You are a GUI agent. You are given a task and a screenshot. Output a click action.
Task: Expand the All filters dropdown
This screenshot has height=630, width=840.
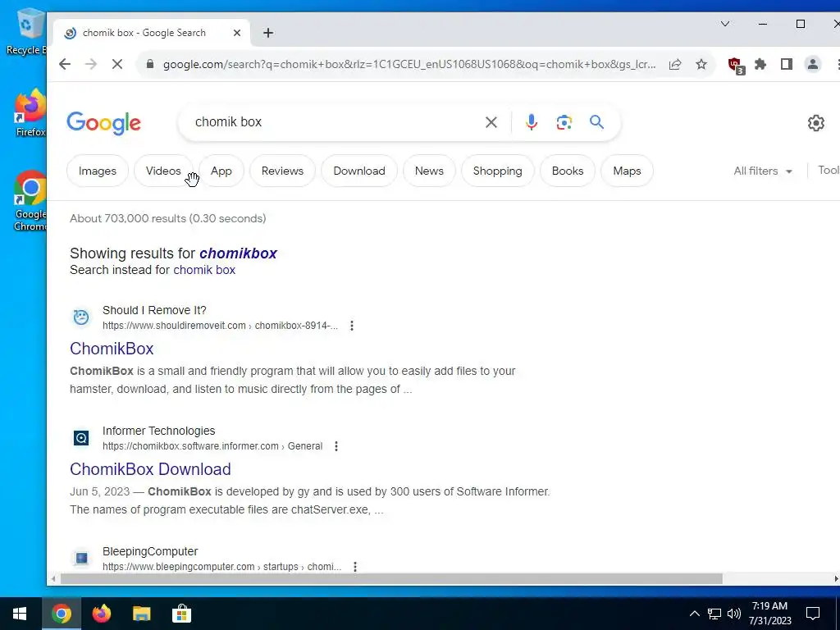coord(763,171)
